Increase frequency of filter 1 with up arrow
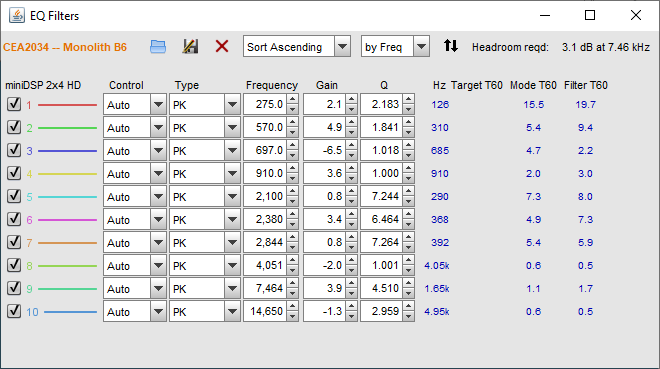The width and height of the screenshot is (660, 369). [x=293, y=99]
